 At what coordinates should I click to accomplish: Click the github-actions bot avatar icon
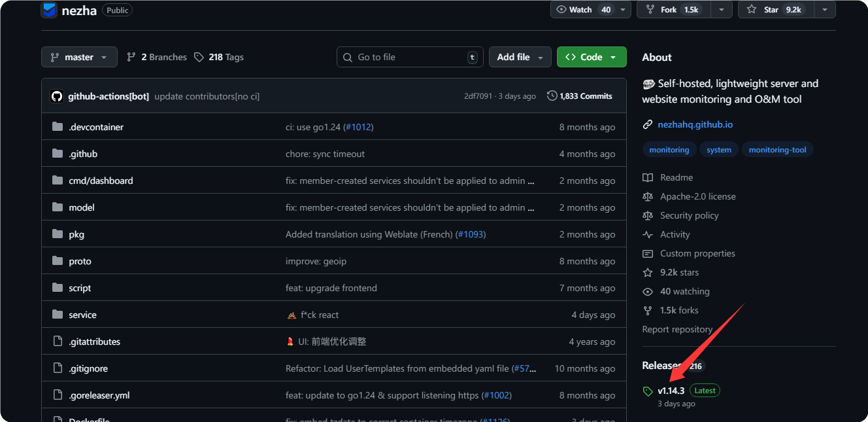(x=57, y=96)
